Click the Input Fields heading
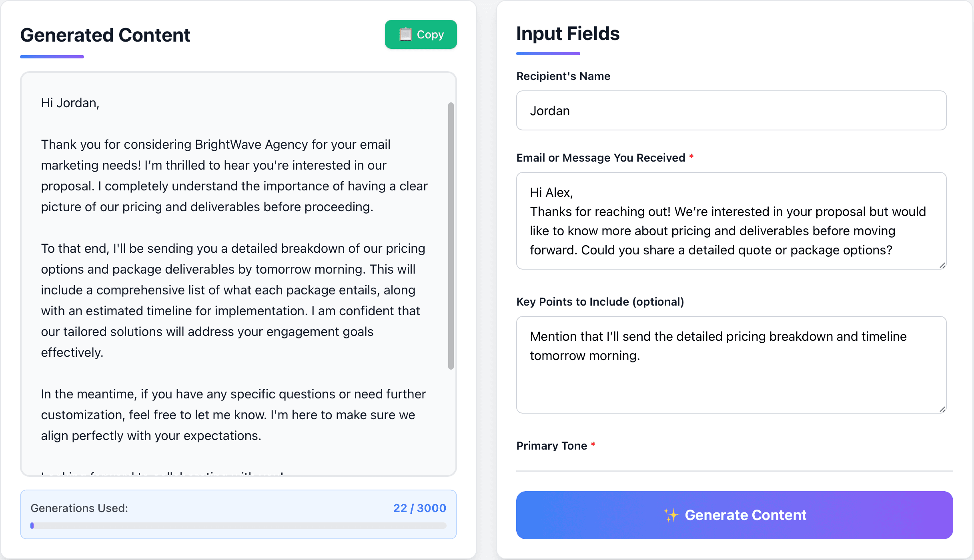Screen dimensions: 974x560 pos(568,33)
